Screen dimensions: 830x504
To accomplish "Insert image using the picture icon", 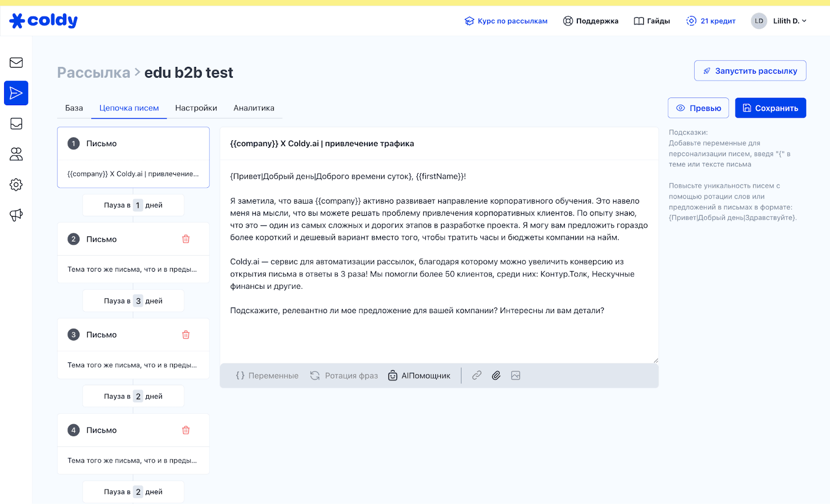I will point(515,375).
